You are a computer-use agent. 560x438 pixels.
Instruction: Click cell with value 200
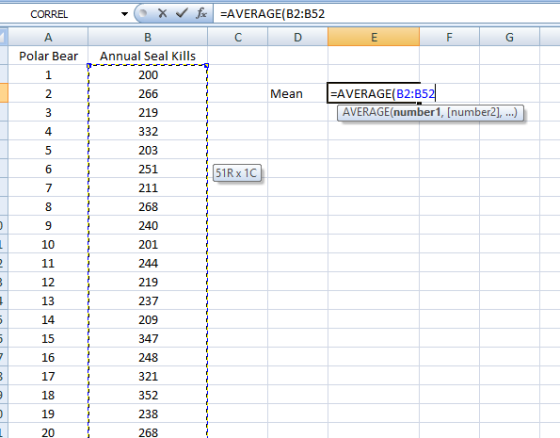tap(148, 75)
